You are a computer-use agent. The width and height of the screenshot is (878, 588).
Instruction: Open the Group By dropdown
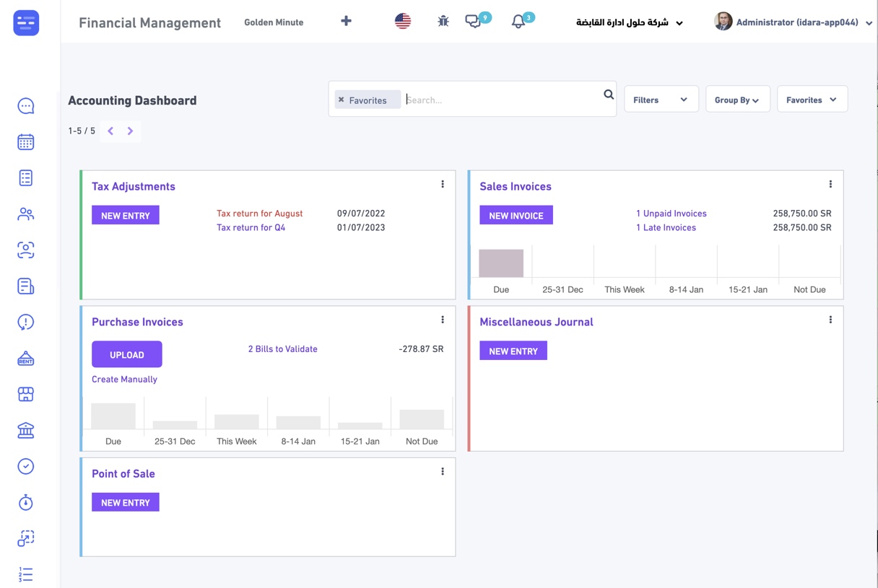point(736,100)
